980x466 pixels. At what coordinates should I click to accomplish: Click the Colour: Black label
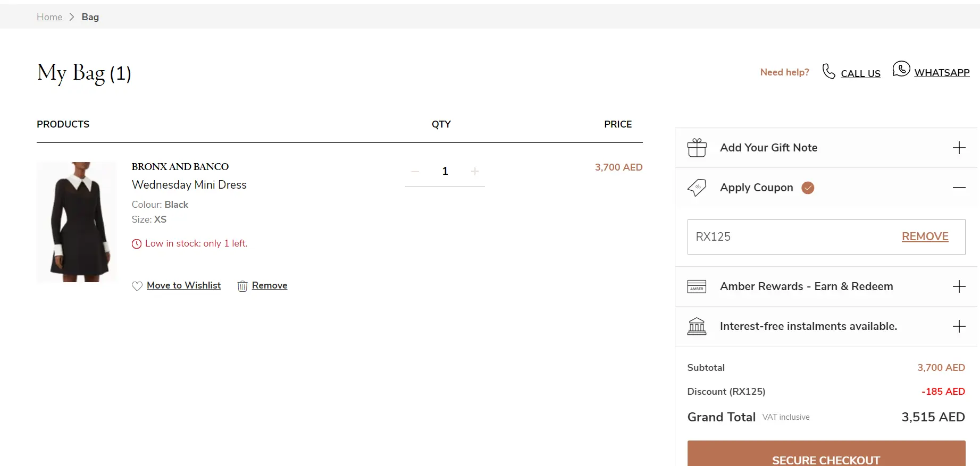tap(160, 205)
